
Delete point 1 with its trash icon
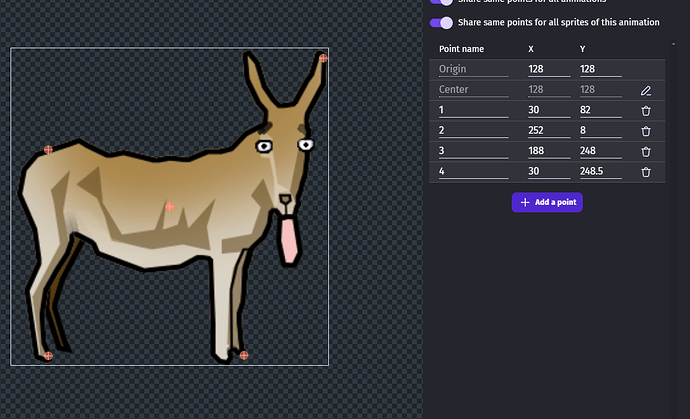tap(646, 111)
